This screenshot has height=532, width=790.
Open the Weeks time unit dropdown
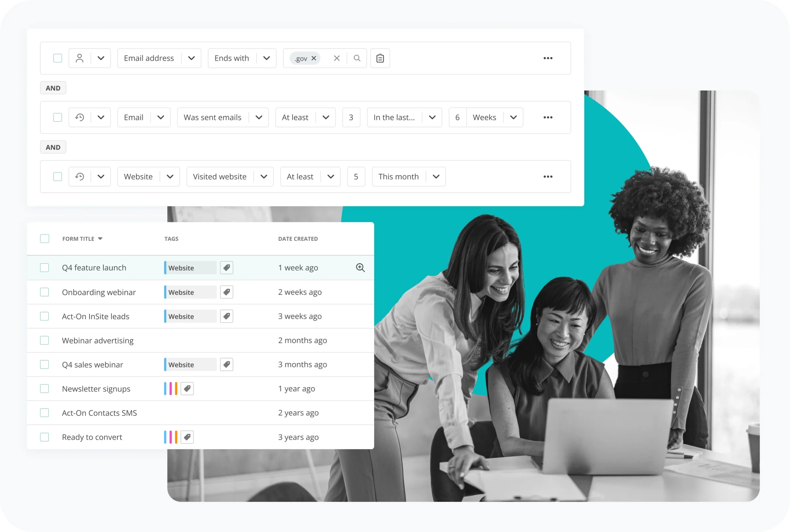click(513, 117)
